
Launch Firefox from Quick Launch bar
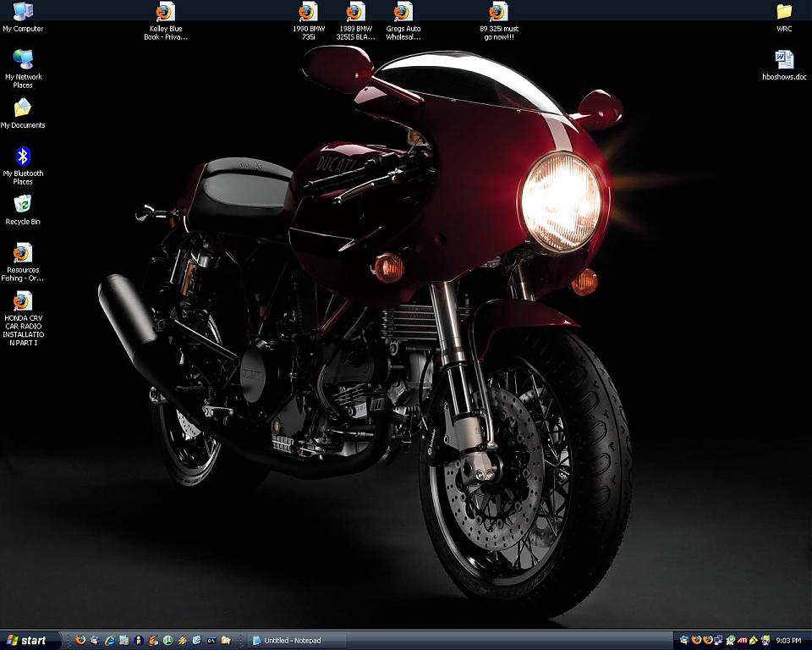[x=81, y=641]
